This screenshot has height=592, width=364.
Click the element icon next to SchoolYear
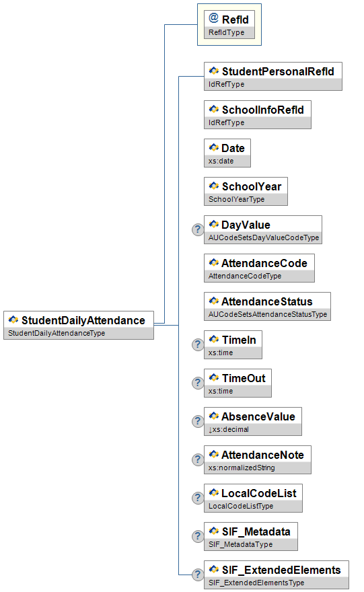(x=214, y=186)
